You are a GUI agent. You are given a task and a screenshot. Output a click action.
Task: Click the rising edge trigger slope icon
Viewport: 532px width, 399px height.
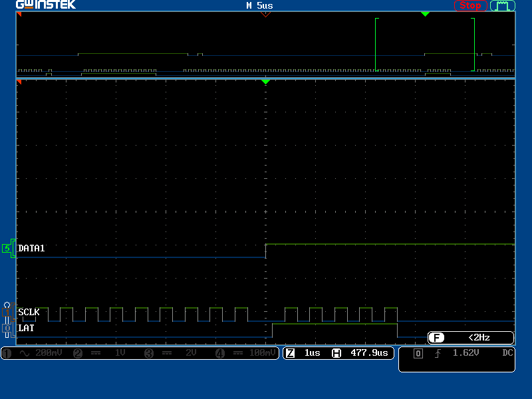point(438,354)
